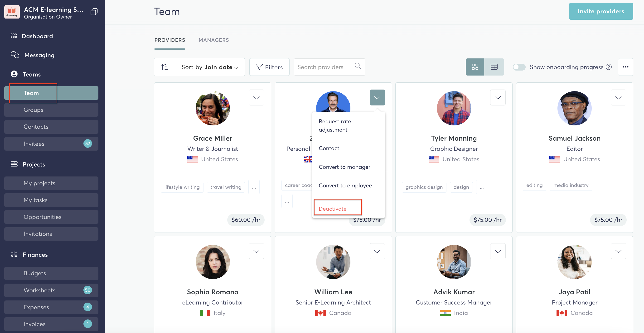
Task: Click the Worksheets count badge 50
Action: click(87, 290)
